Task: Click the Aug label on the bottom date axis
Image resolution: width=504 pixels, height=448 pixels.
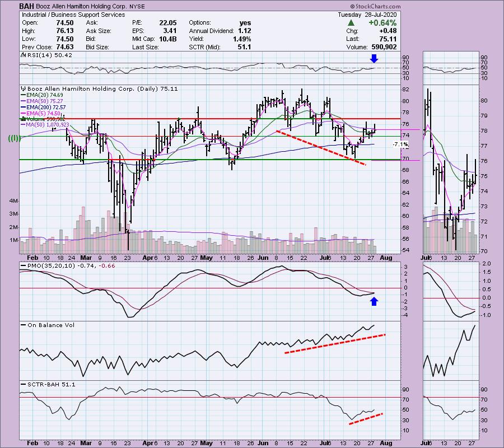Action: click(386, 443)
